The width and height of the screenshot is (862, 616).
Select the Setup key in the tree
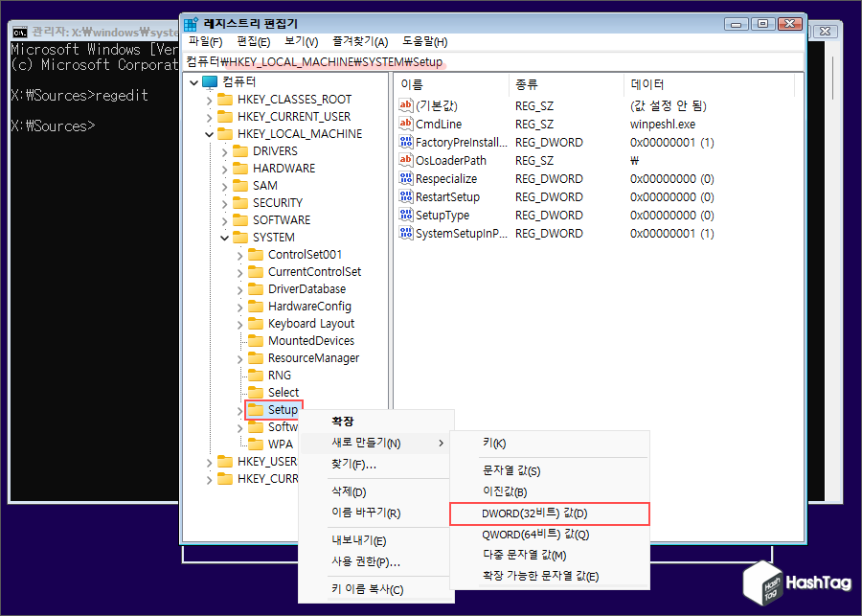pos(283,410)
